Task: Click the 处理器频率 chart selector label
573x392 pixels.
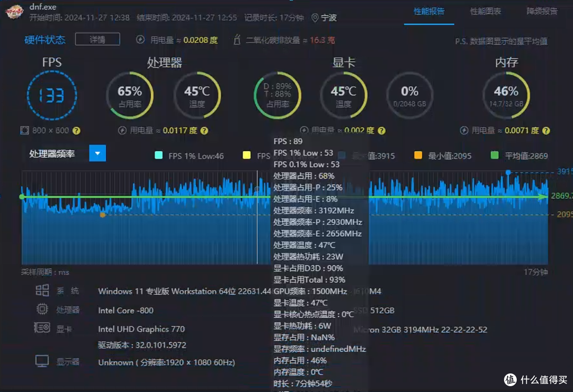Action: click(52, 154)
